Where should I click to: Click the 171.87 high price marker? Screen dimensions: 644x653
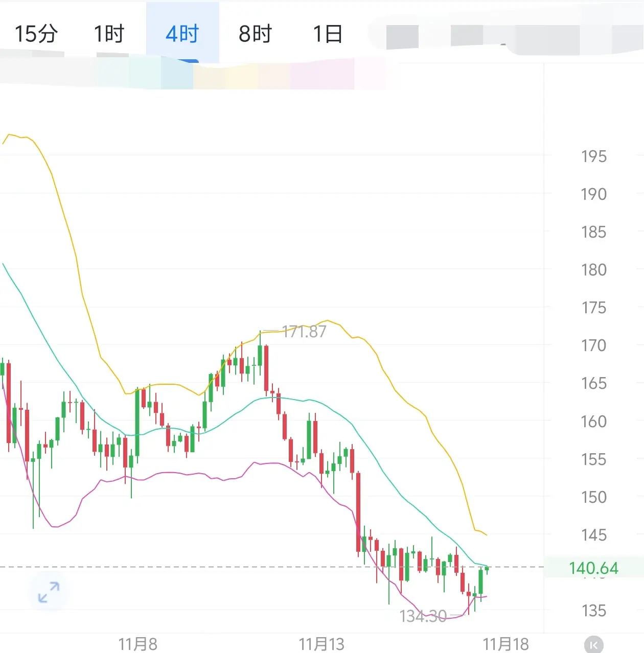(x=304, y=332)
